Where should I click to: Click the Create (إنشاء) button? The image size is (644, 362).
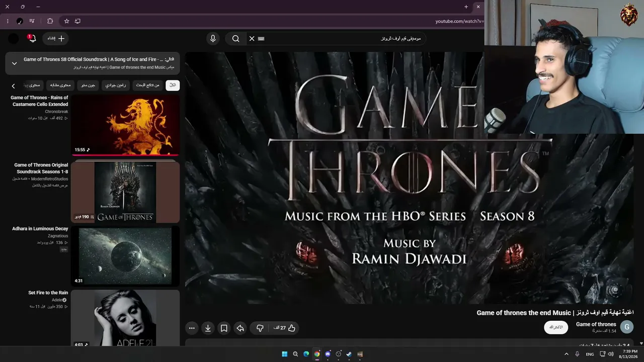click(56, 39)
